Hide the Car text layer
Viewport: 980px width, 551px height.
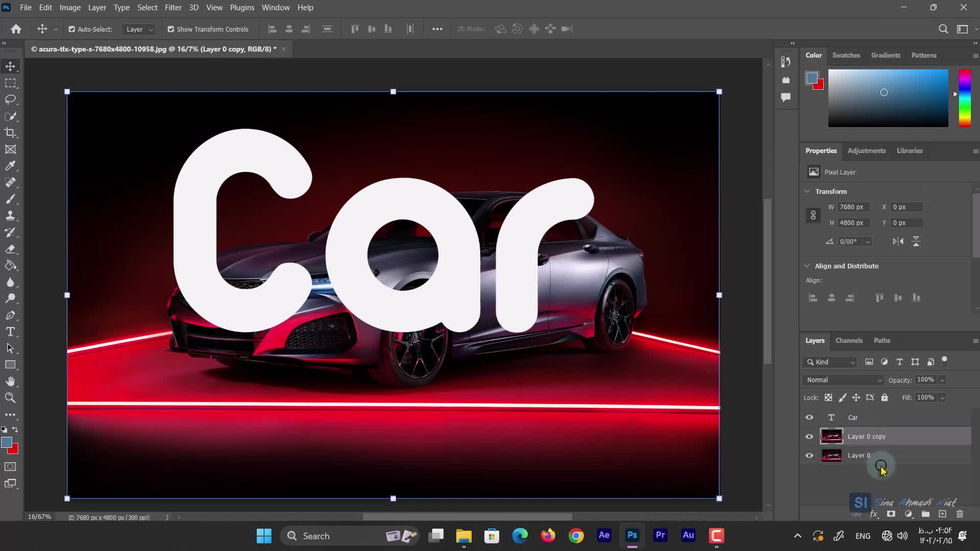click(x=809, y=418)
